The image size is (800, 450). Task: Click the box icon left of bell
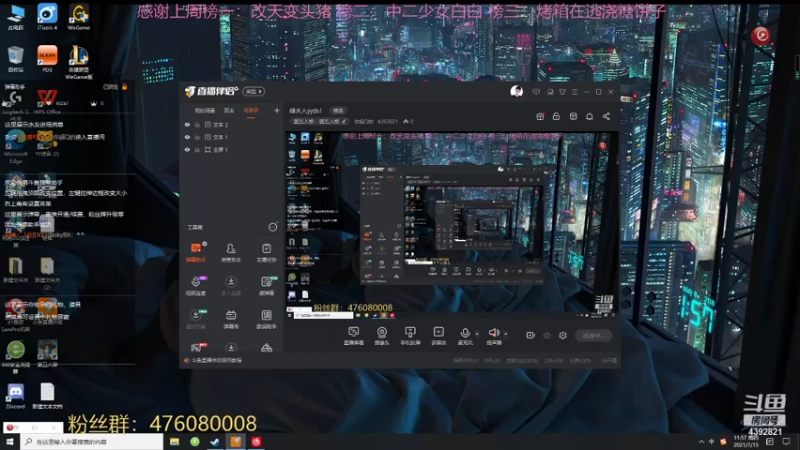(x=573, y=116)
